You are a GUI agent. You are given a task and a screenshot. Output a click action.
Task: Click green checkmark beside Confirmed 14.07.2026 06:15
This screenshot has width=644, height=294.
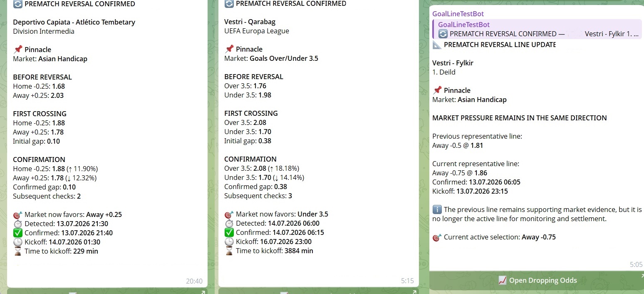pos(229,232)
